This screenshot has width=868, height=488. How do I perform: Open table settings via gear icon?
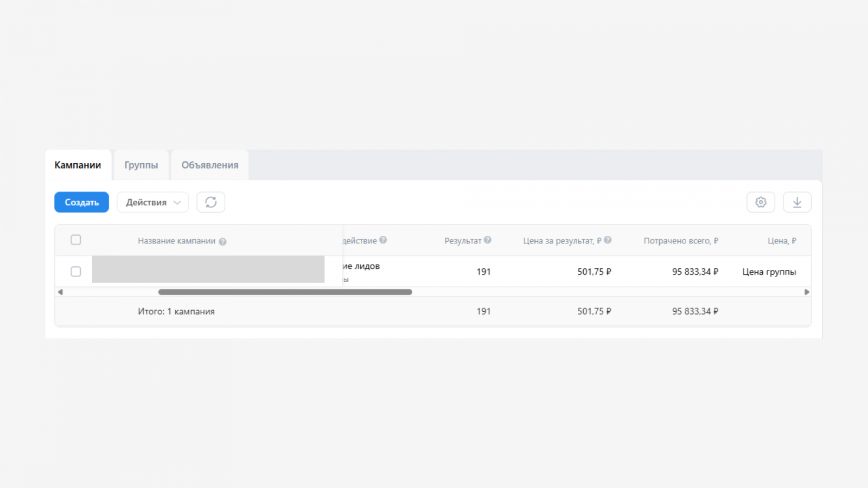(x=761, y=202)
